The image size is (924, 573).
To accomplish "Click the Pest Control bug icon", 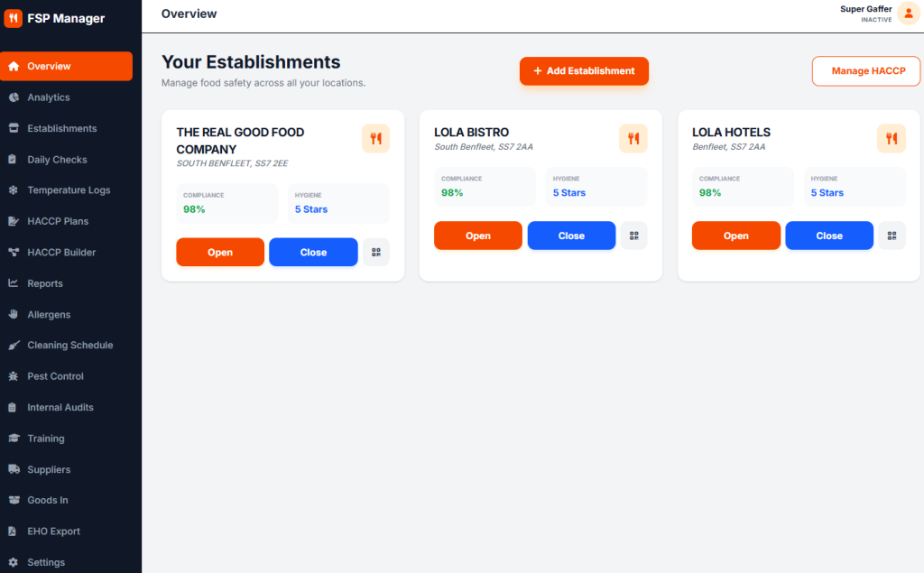I will (x=13, y=376).
